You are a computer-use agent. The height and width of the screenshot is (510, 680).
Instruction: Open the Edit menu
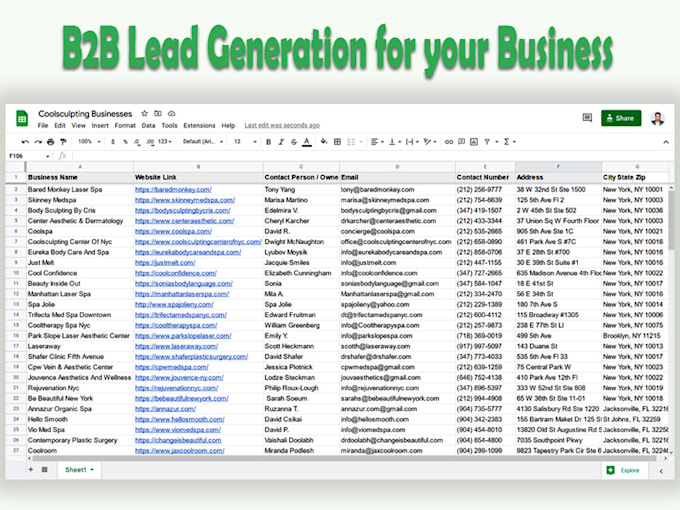pyautogui.click(x=60, y=126)
